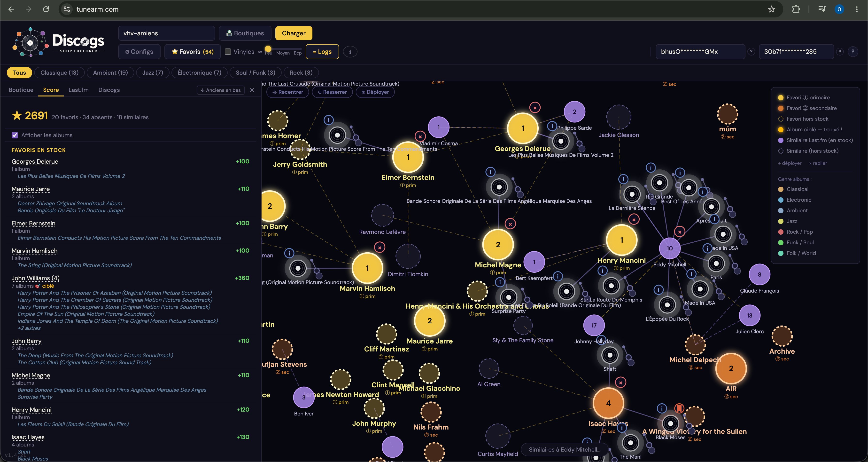Open the info circle next to Logs
This screenshot has height=462, width=868.
click(x=350, y=52)
